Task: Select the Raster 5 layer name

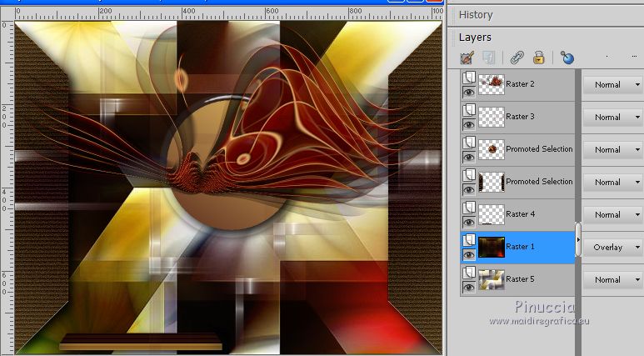Action: 520,278
